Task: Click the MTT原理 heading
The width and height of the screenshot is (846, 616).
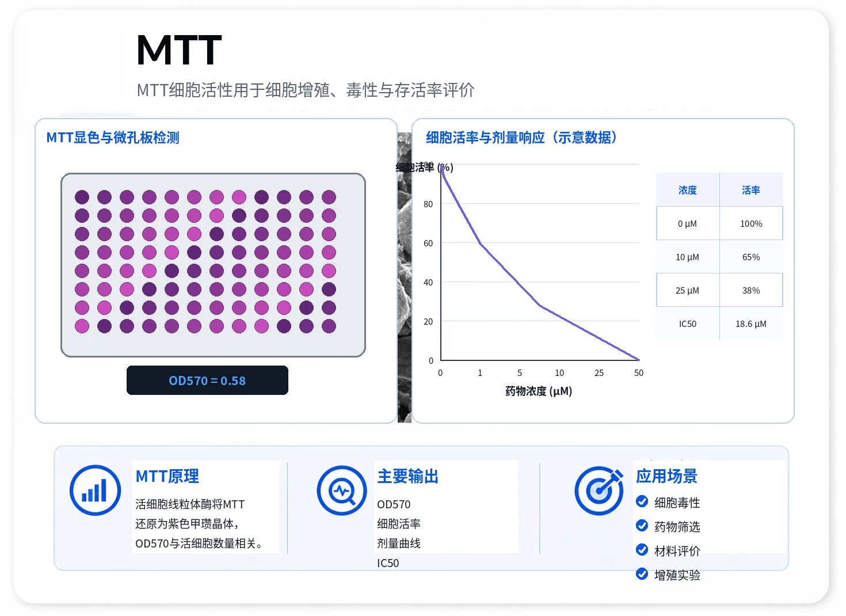Action: point(167,476)
